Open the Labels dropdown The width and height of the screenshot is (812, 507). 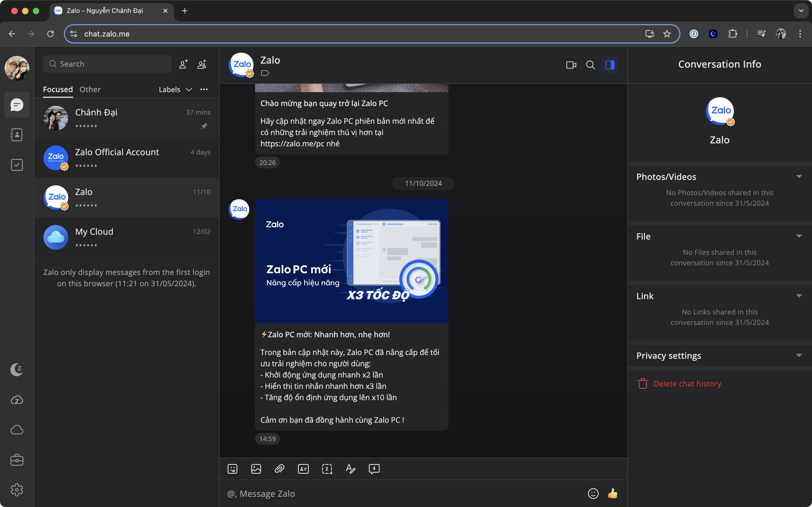click(175, 89)
